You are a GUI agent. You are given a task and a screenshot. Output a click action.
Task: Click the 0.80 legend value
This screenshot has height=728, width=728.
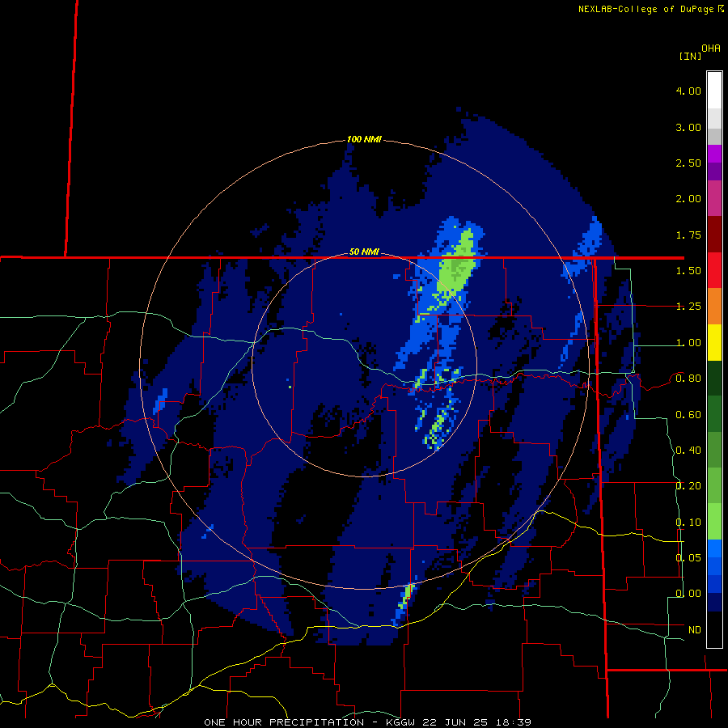(x=688, y=379)
